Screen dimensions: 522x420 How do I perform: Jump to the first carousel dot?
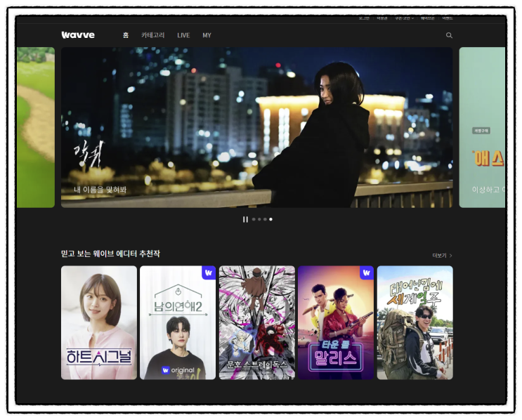254,219
